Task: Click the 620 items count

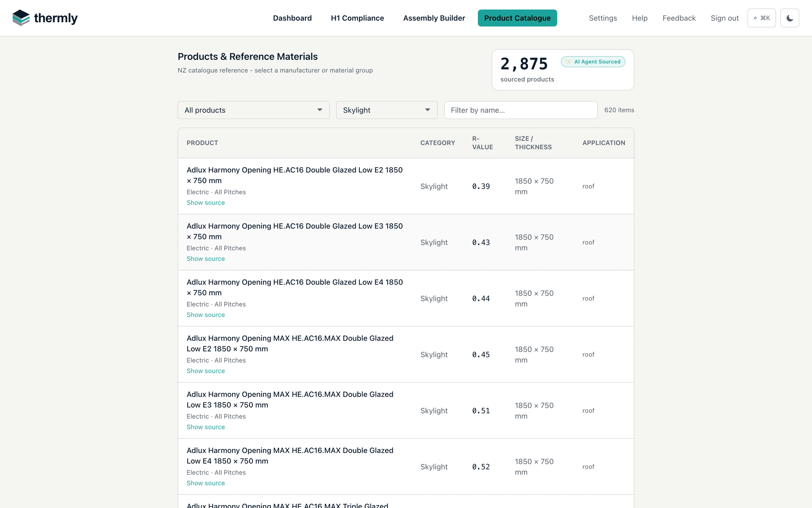Action: [619, 110]
